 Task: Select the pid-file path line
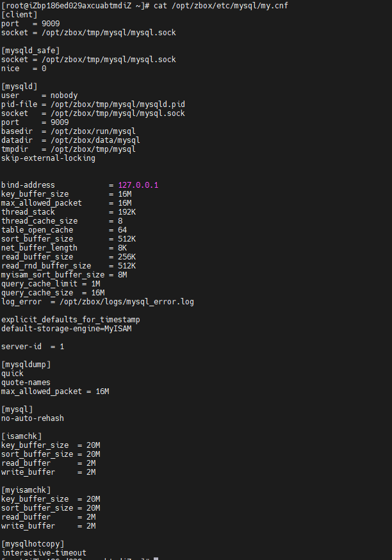point(93,104)
